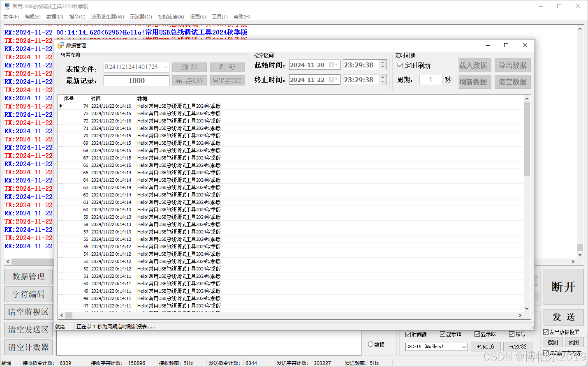The image size is (588, 367).
Task: Open the 示波器(O) menu
Action: point(141,17)
